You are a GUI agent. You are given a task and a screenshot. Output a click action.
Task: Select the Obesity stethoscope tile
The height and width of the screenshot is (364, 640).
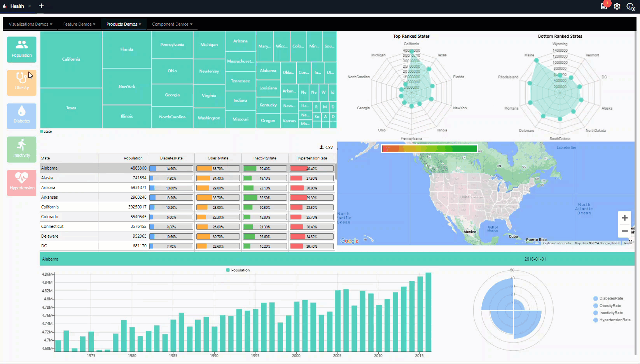22,82
